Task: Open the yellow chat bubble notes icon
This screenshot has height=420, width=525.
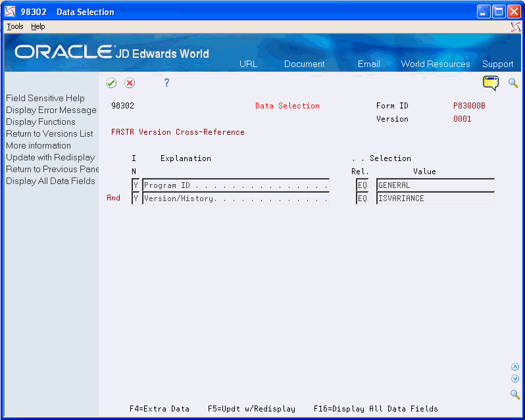Action: coord(491,83)
